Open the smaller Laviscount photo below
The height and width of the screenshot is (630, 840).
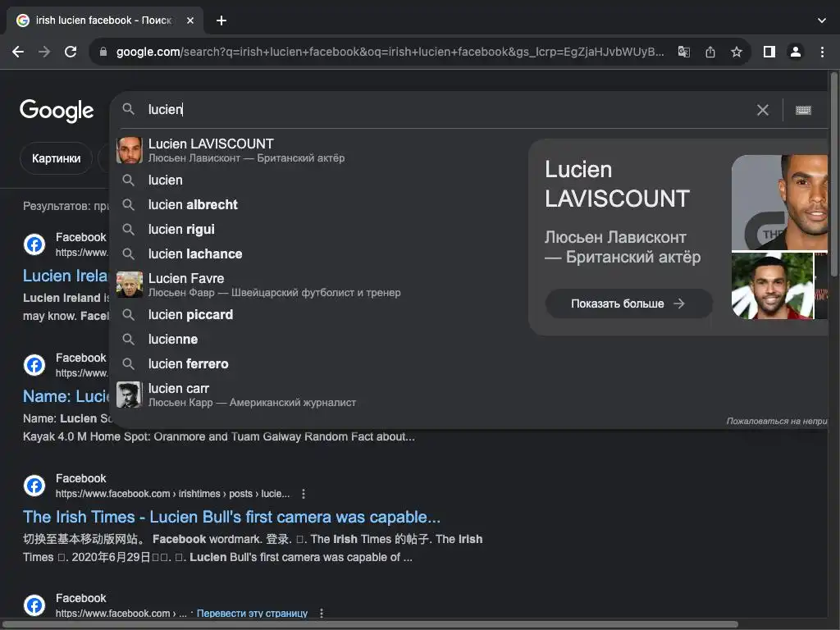(772, 285)
